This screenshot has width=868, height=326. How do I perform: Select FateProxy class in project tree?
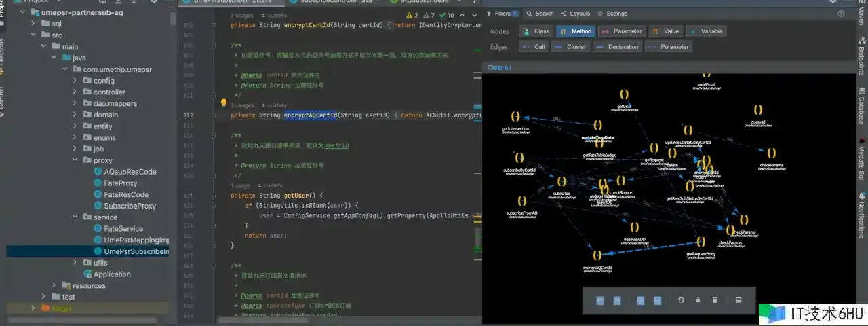[x=120, y=183]
